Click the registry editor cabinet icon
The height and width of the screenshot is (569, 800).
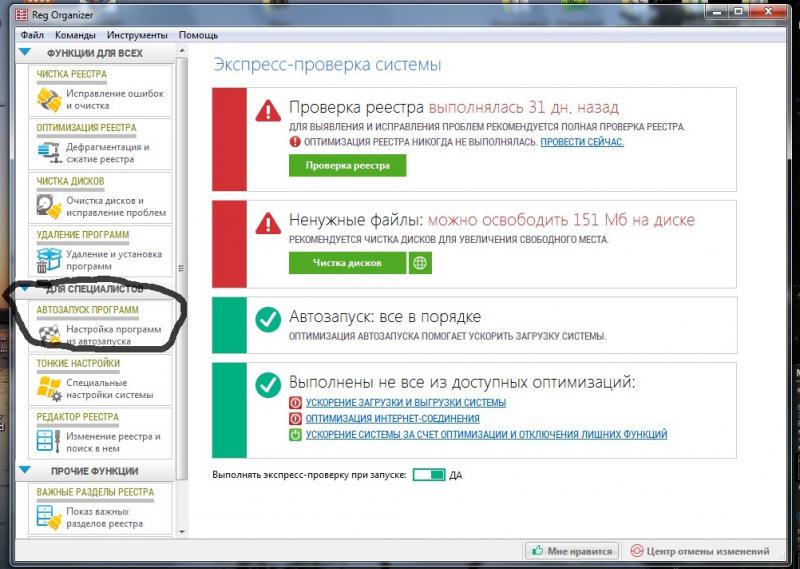coord(49,442)
